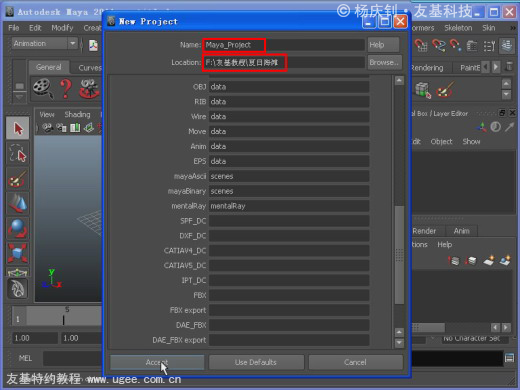
Task: Click the Use Defaults button
Action: [x=256, y=362]
